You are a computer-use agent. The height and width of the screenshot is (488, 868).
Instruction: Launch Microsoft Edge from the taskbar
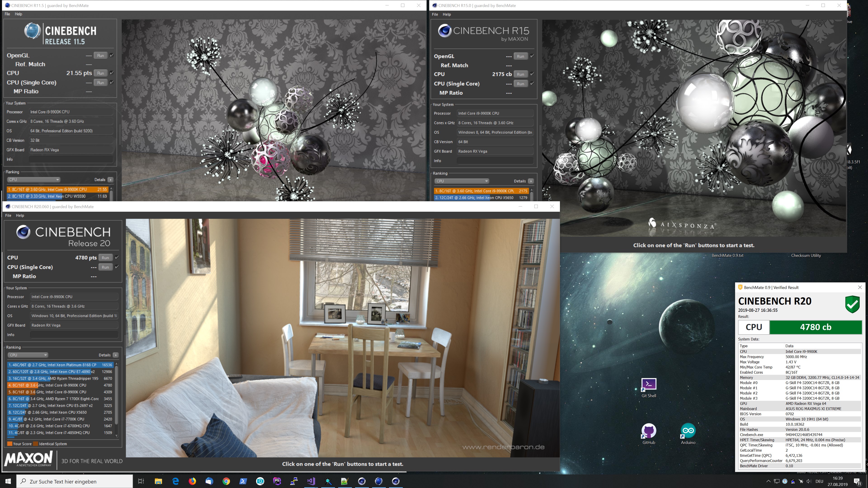point(176,481)
